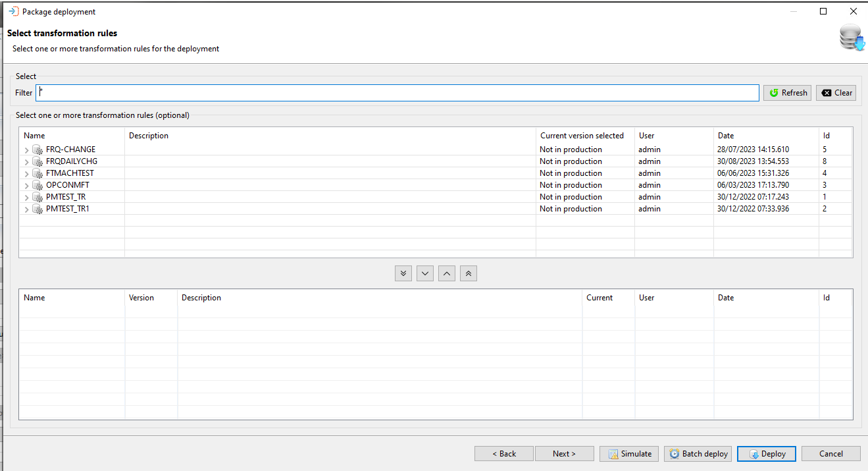Focus the Filter input field
This screenshot has height=471, width=868.
pyautogui.click(x=397, y=93)
